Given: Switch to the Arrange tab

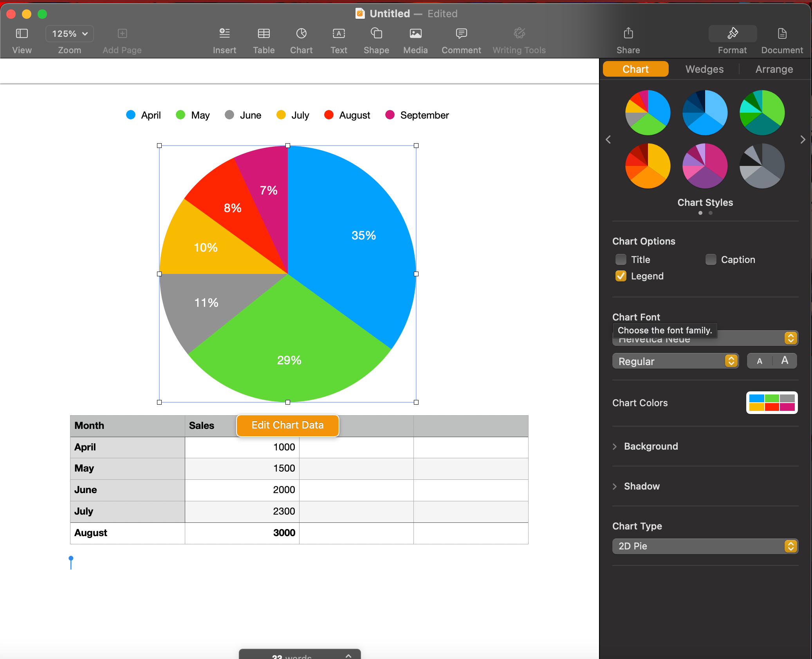Looking at the screenshot, I should point(774,68).
